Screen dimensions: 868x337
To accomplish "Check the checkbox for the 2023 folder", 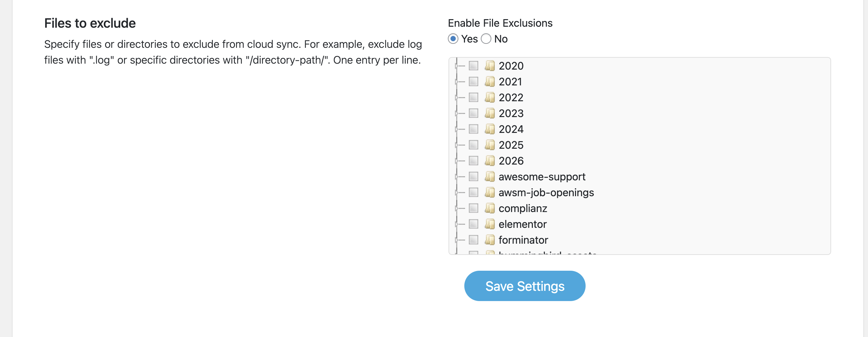I will click(x=474, y=113).
